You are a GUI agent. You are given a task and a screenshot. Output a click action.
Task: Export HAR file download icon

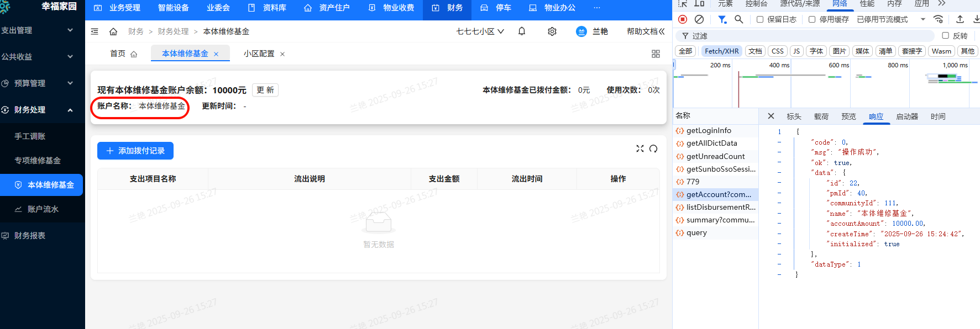pyautogui.click(x=976, y=19)
